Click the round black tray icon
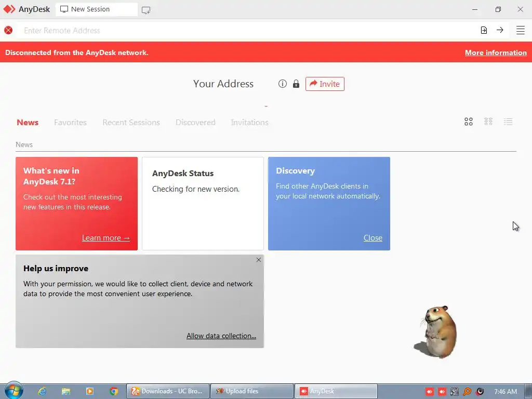 [x=480, y=392]
